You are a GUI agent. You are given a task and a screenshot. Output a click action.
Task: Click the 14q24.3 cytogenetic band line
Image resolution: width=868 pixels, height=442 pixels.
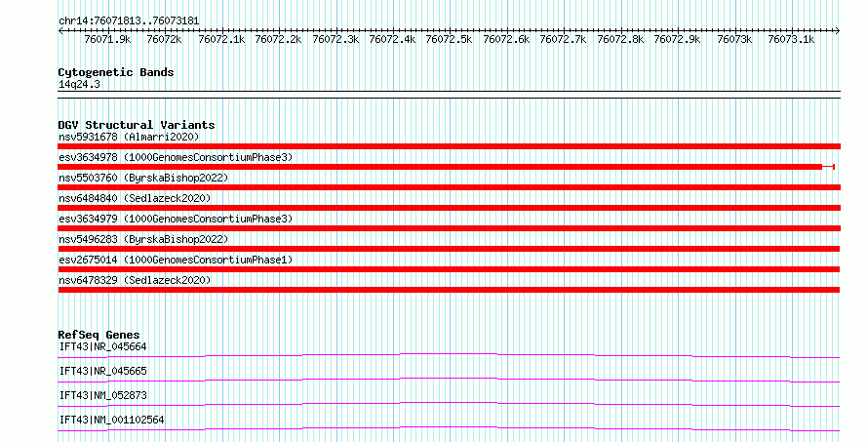[x=449, y=95]
